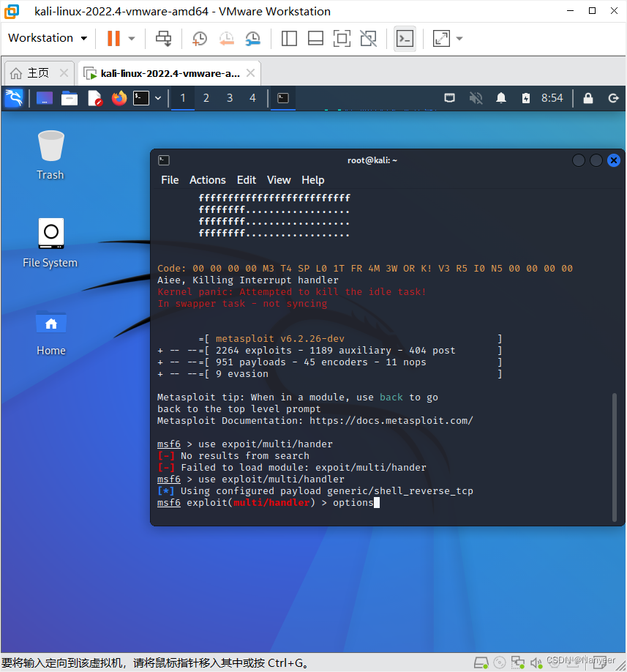Viewport: 627px width, 672px height.
Task: Click the show desktop panel icon
Action: (45, 98)
